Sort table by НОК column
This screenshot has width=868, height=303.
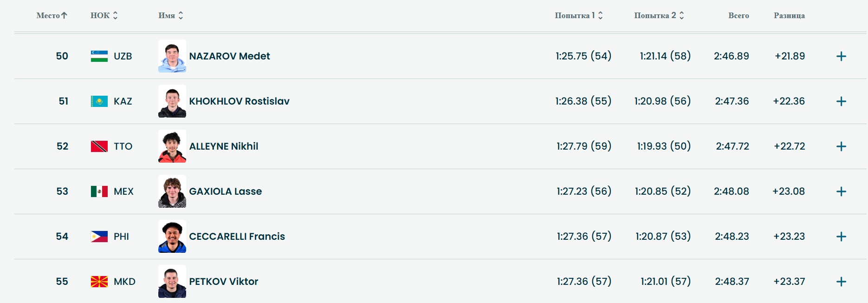[104, 15]
